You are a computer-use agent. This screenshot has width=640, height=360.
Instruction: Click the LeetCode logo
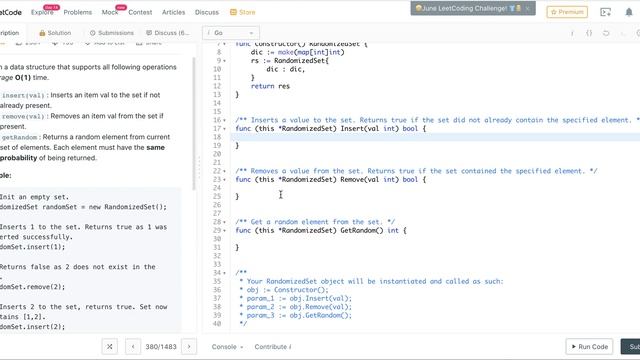11,12
